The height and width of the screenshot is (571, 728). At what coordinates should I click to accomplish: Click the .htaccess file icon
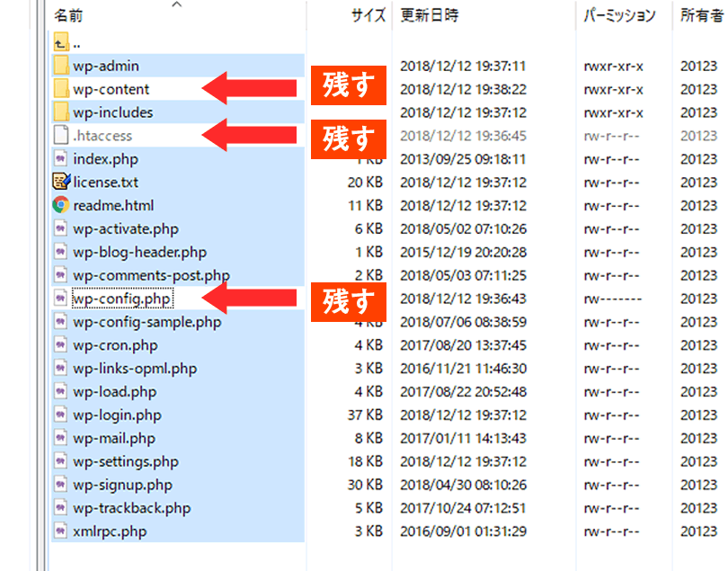coord(61,137)
